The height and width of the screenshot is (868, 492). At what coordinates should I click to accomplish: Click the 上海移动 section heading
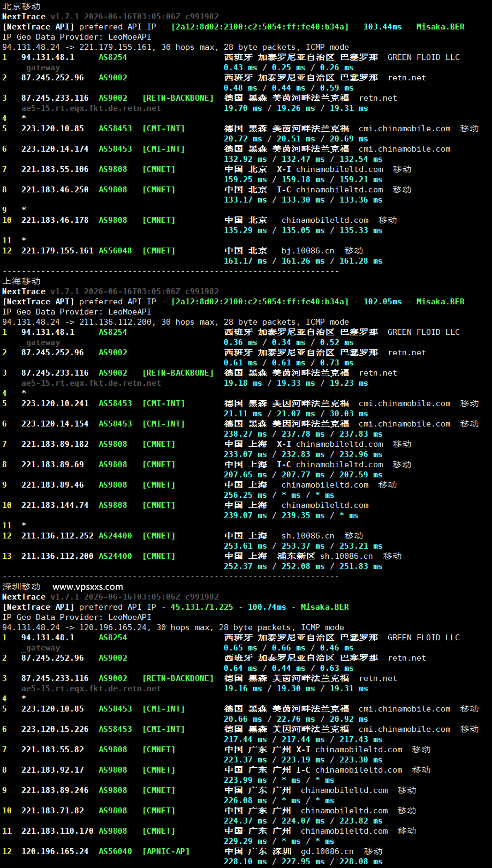tap(21, 281)
